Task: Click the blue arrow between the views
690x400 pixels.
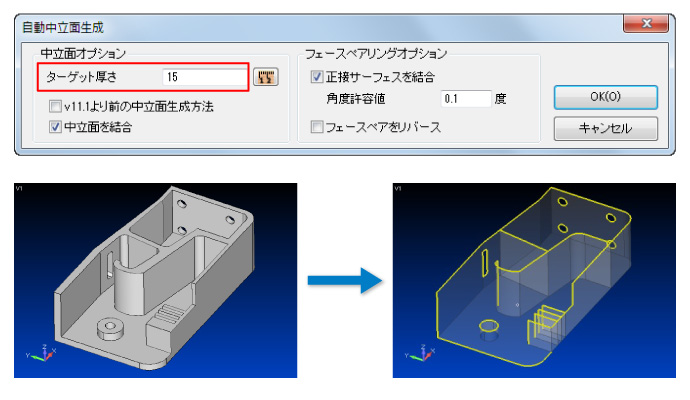Action: (345, 280)
